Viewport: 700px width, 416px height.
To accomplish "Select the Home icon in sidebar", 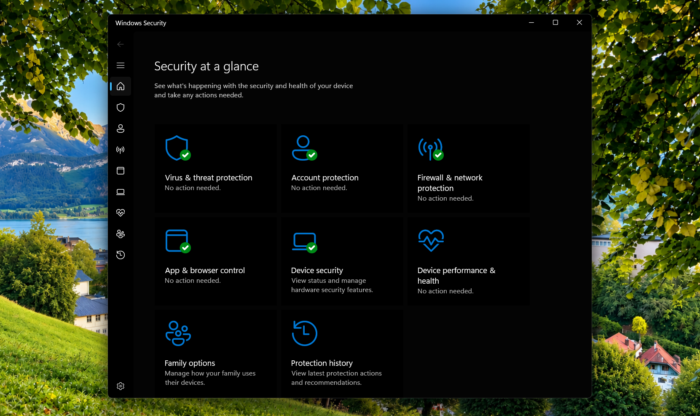I will (121, 86).
